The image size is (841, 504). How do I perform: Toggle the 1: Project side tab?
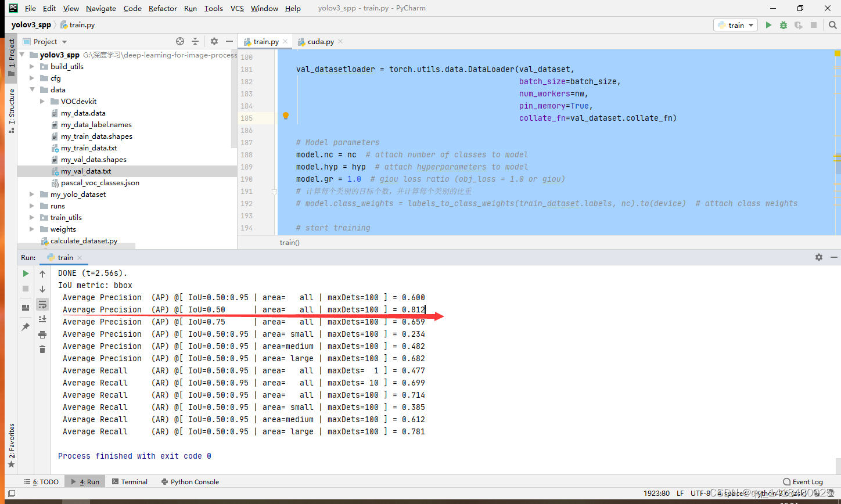tap(11, 57)
